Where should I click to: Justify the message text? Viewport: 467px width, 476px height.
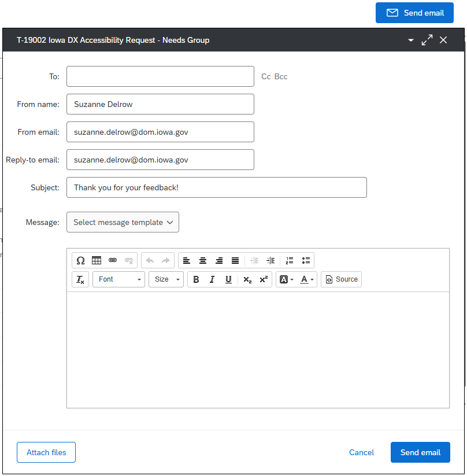click(235, 260)
